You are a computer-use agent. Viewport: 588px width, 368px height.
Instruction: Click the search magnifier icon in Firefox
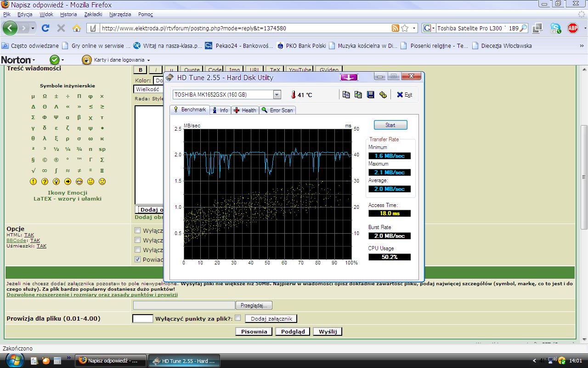523,28
